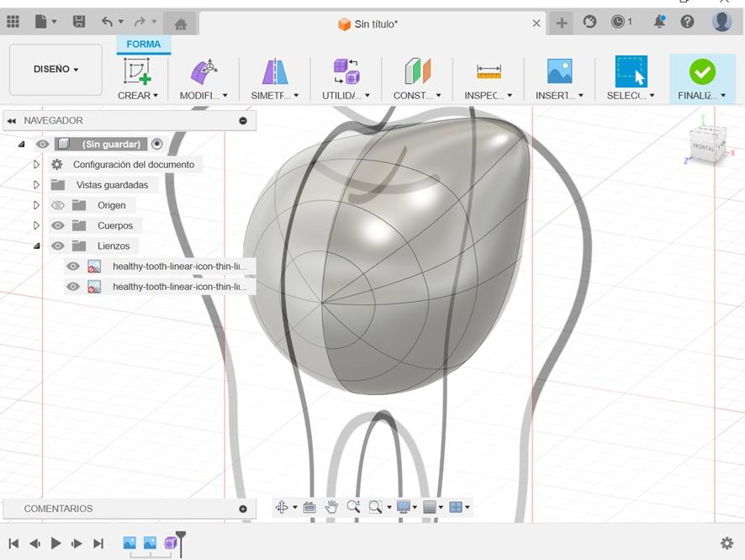The height and width of the screenshot is (560, 745).
Task: Minimize NAVEGADOR panel with round button
Action: coord(243,120)
